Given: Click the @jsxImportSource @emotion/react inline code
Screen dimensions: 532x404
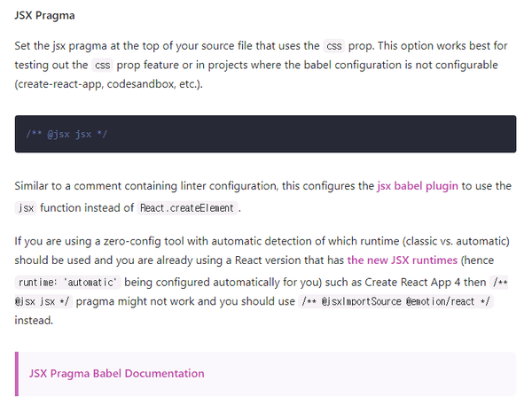Looking at the screenshot, I should pos(395,302).
